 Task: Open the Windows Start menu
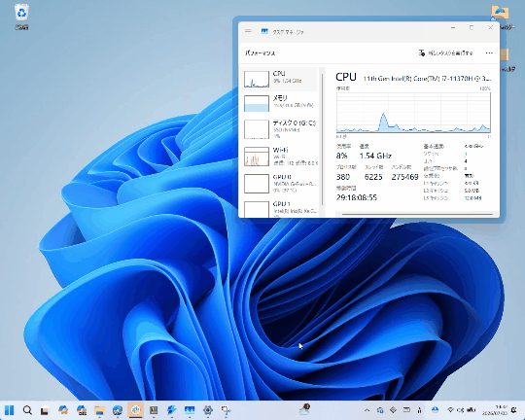coord(10,410)
